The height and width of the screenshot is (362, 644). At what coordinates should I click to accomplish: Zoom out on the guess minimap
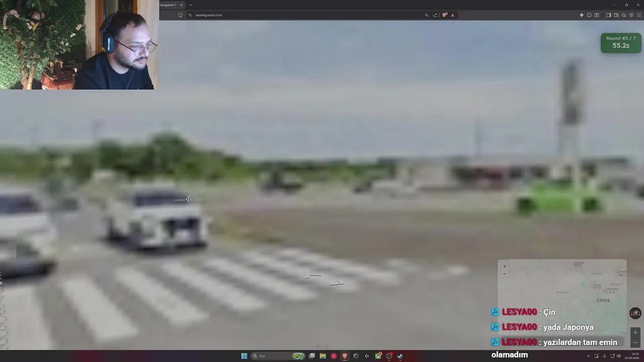click(x=505, y=274)
